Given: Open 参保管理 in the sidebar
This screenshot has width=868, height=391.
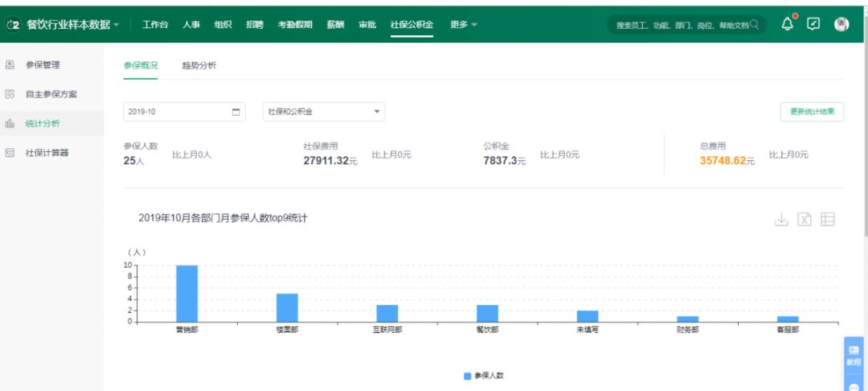Looking at the screenshot, I should coord(43,65).
